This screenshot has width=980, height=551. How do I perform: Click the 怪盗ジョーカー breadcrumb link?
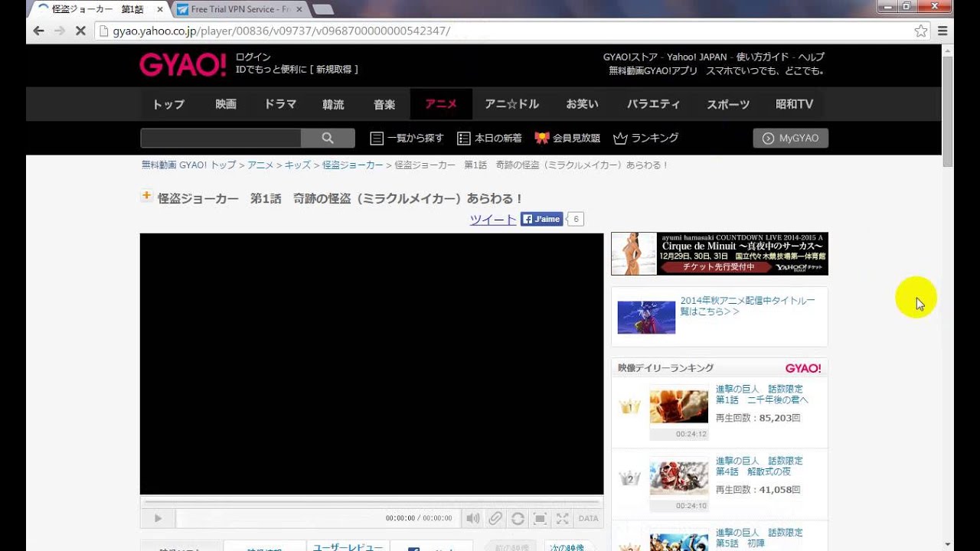point(353,165)
